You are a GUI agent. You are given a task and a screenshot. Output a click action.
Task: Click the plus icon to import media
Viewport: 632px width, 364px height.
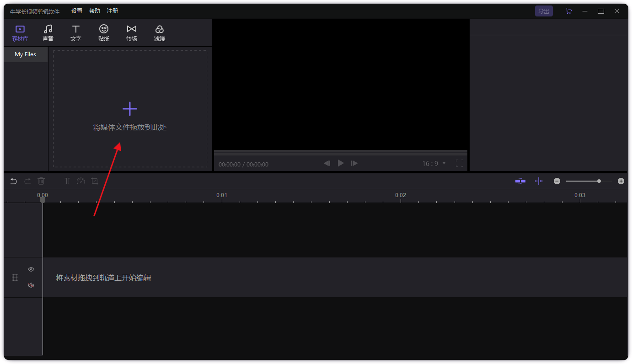[x=130, y=109]
